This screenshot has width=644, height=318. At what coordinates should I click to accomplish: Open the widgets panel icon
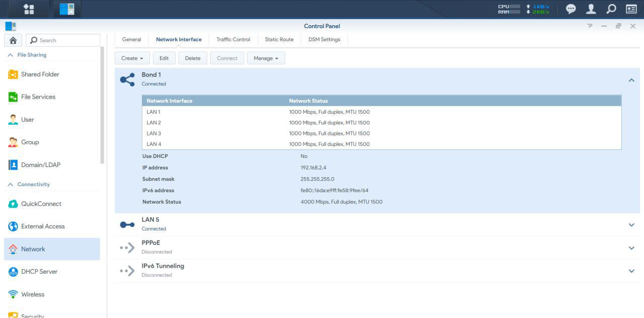click(631, 9)
